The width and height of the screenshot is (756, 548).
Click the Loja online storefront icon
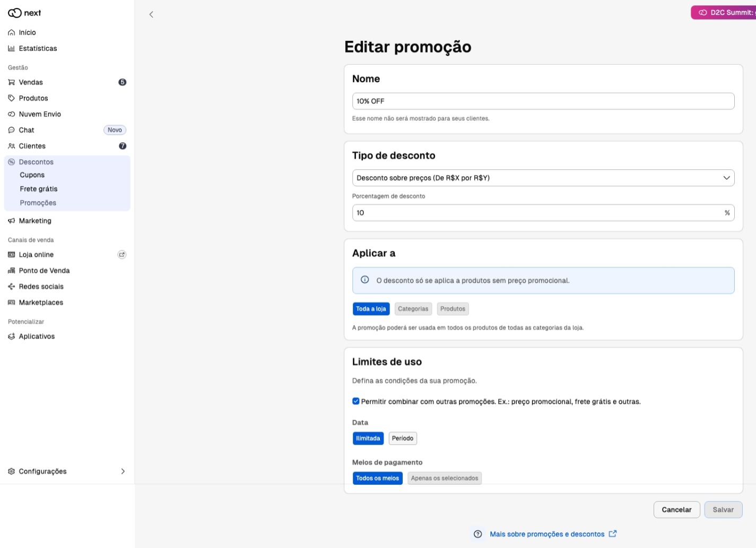pyautogui.click(x=12, y=255)
